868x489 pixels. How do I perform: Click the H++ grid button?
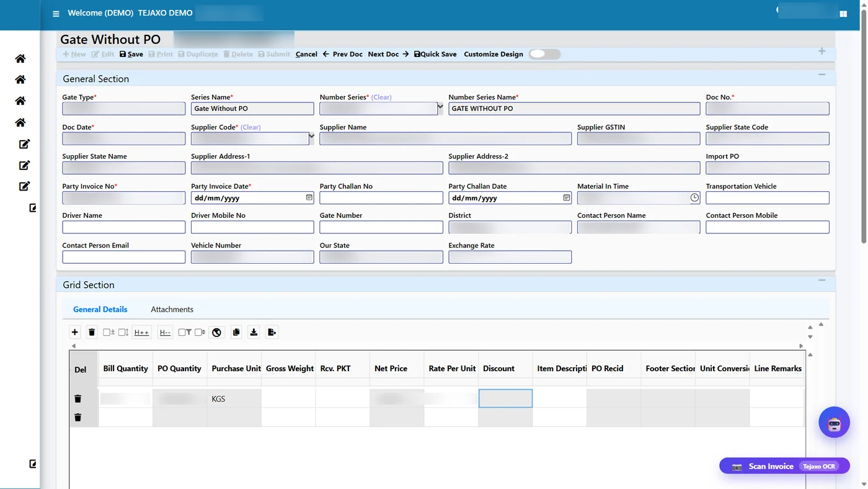click(x=141, y=333)
